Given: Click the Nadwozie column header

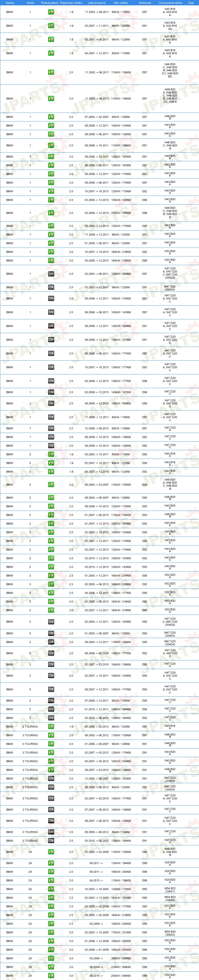Looking at the screenshot, I should click(x=145, y=3).
